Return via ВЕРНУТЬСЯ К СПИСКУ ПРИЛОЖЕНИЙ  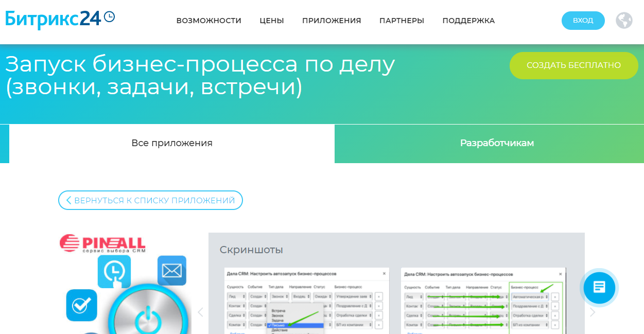pos(150,200)
